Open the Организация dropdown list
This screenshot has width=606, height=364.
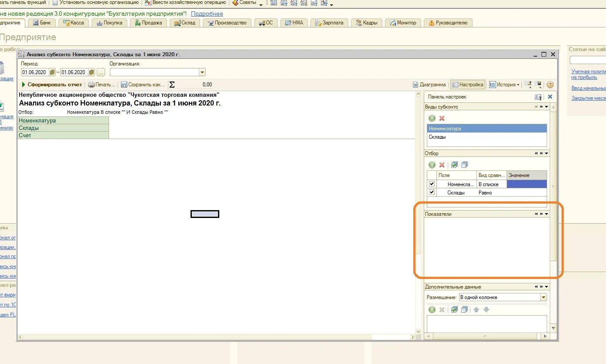[202, 72]
